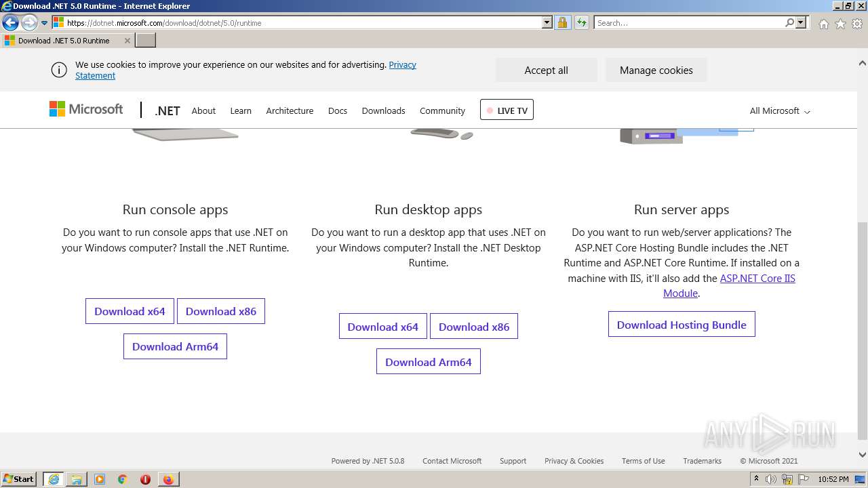Click the refresh page icon
Viewport: 868px width, 488px height.
coord(581,22)
